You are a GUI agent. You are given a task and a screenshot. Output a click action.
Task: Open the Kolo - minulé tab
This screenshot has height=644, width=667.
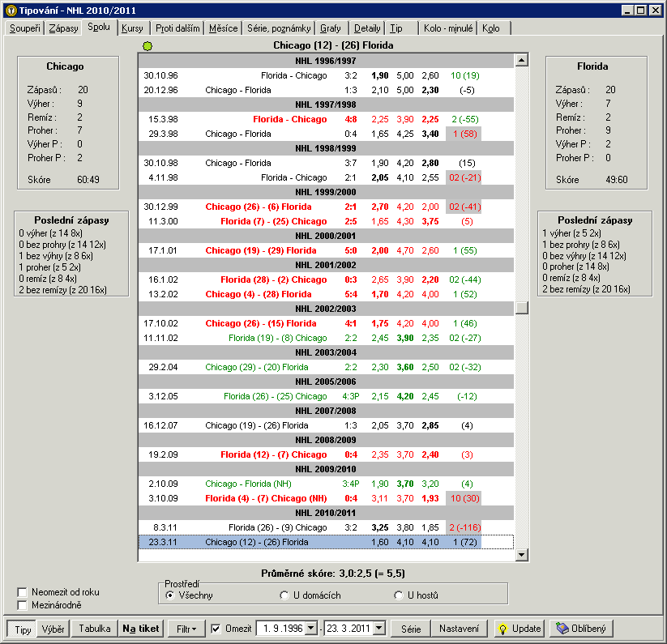(448, 28)
